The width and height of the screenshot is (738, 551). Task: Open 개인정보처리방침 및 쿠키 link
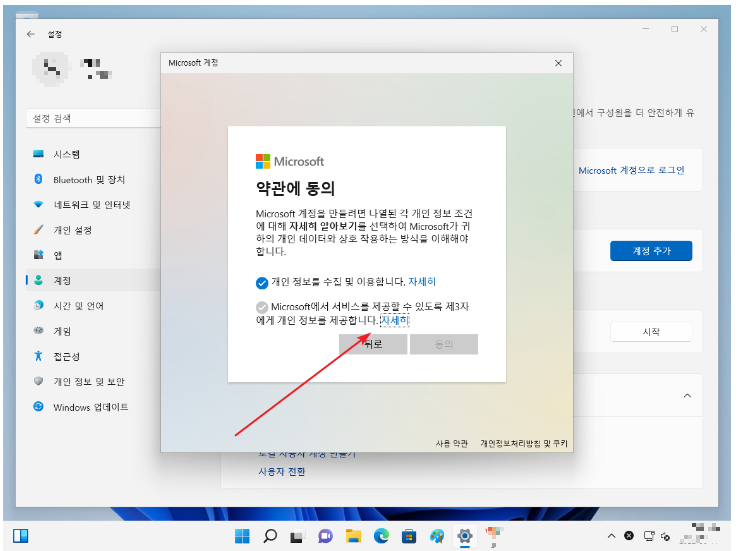click(x=523, y=443)
